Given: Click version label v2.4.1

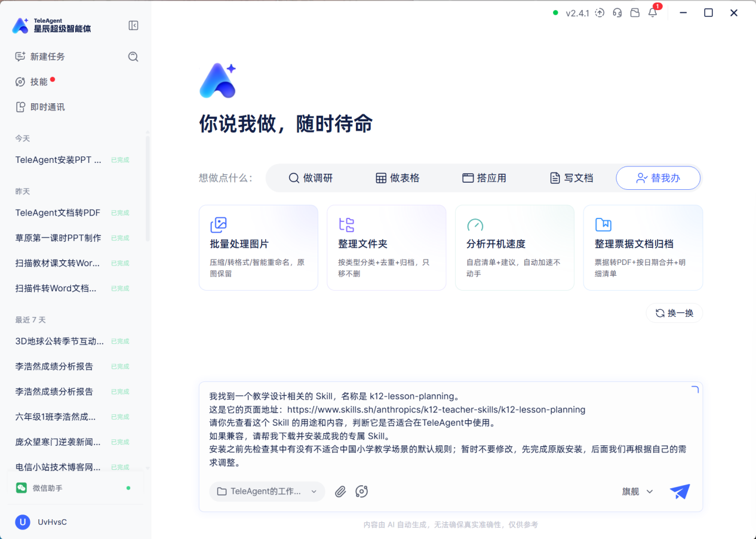Looking at the screenshot, I should (577, 13).
